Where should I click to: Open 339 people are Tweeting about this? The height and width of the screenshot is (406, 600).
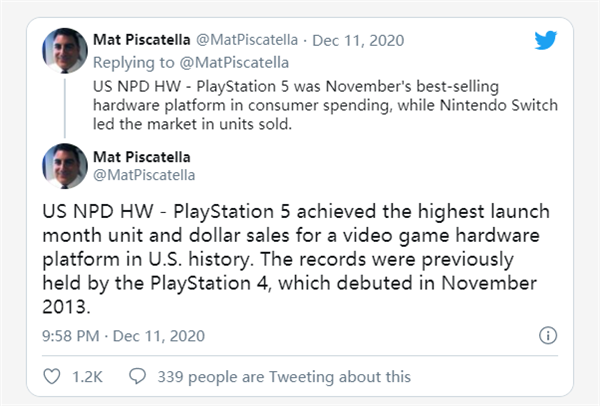coord(284,377)
